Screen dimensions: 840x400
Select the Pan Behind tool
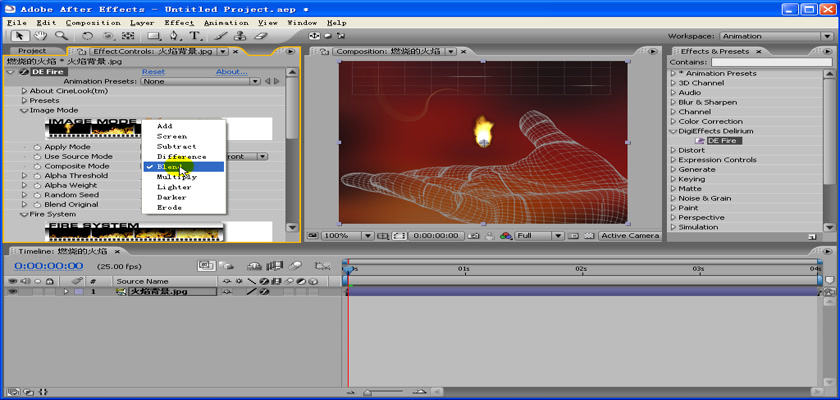[128, 36]
